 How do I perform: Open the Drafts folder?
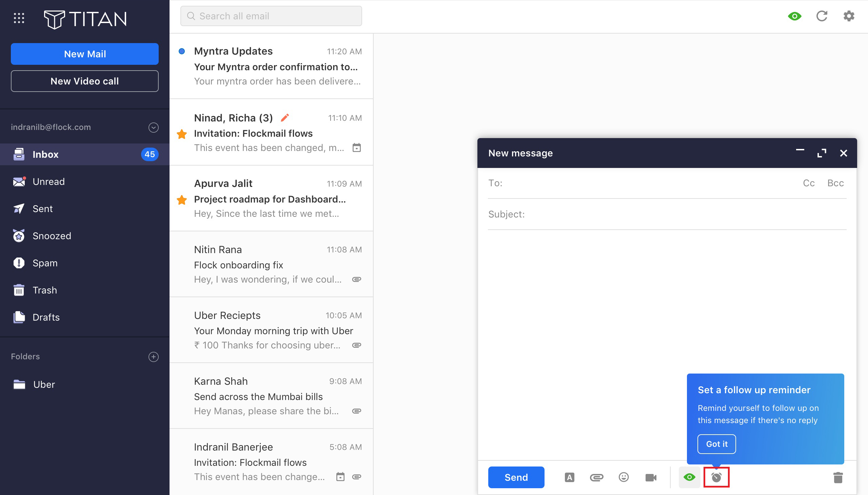pyautogui.click(x=85, y=317)
